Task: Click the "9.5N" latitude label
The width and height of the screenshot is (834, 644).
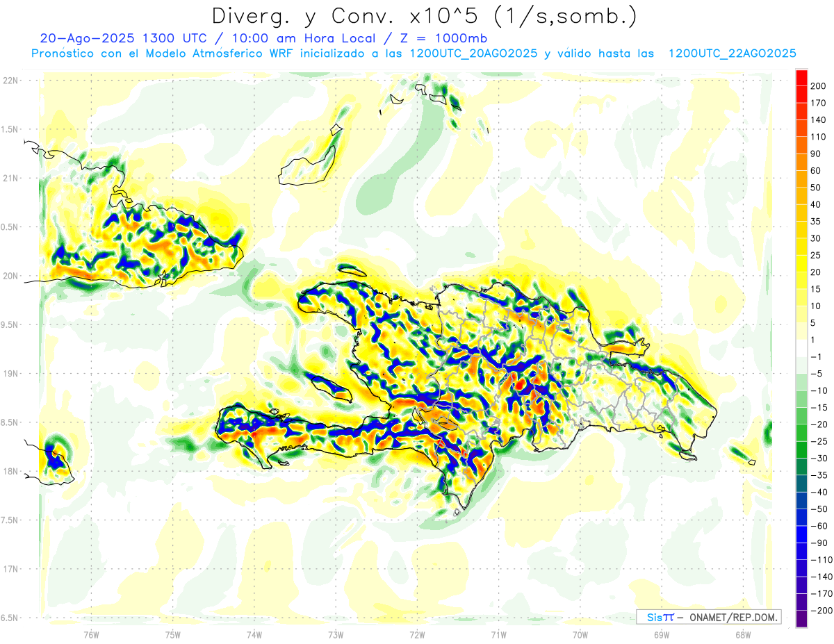Action: (10, 324)
